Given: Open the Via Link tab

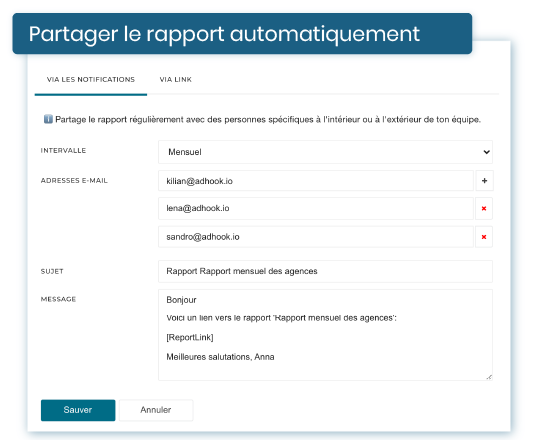Looking at the screenshot, I should pyautogui.click(x=176, y=80).
